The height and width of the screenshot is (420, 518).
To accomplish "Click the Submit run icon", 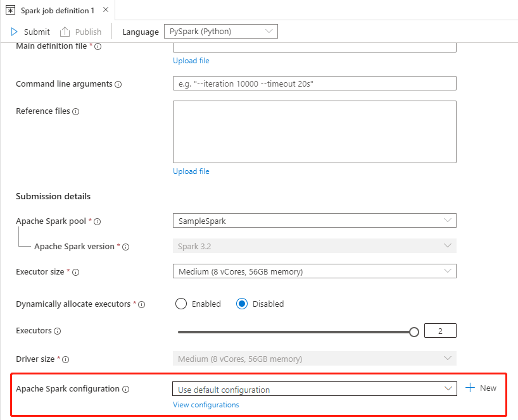I will click(x=13, y=31).
